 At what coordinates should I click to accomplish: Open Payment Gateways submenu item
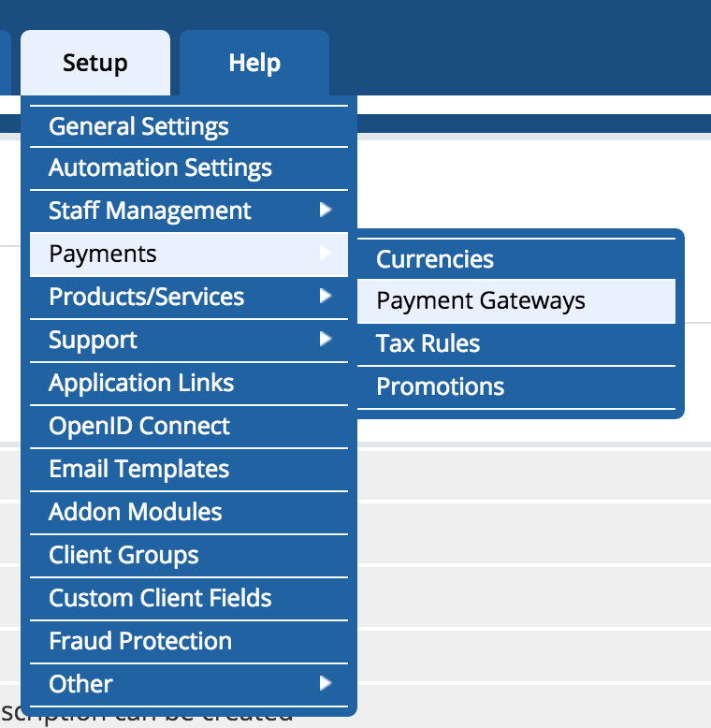point(481,300)
